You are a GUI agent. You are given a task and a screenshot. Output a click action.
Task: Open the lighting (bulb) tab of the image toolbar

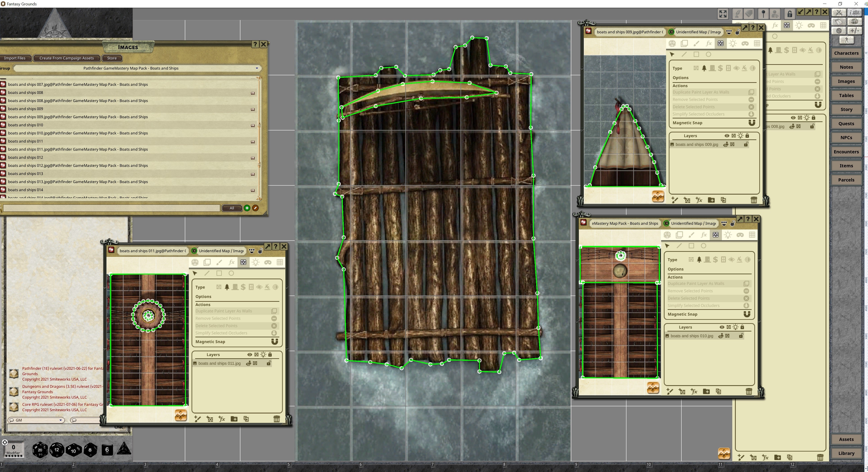pos(256,262)
